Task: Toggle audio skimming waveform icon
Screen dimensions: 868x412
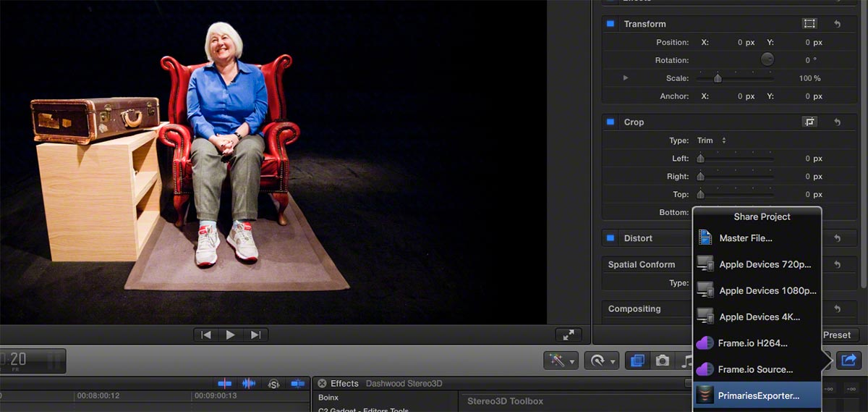Action: pos(248,383)
